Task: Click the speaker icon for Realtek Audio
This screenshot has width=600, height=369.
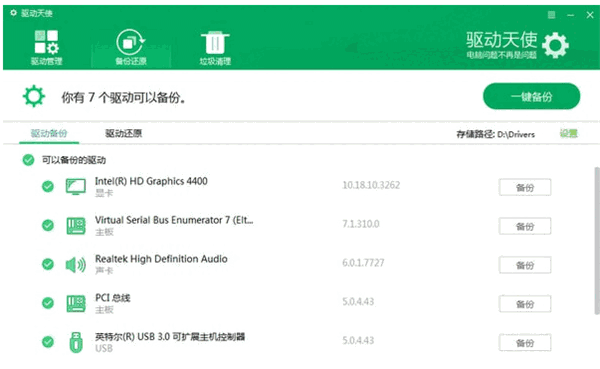Action: (76, 265)
